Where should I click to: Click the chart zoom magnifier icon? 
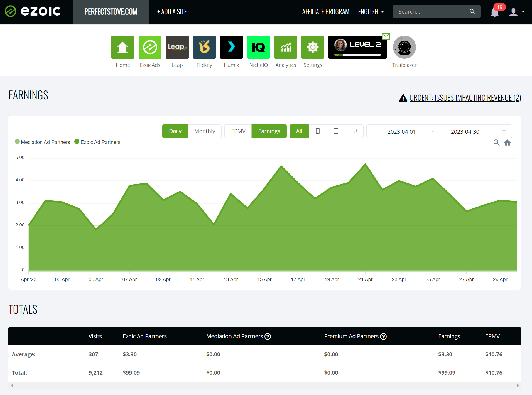(496, 143)
